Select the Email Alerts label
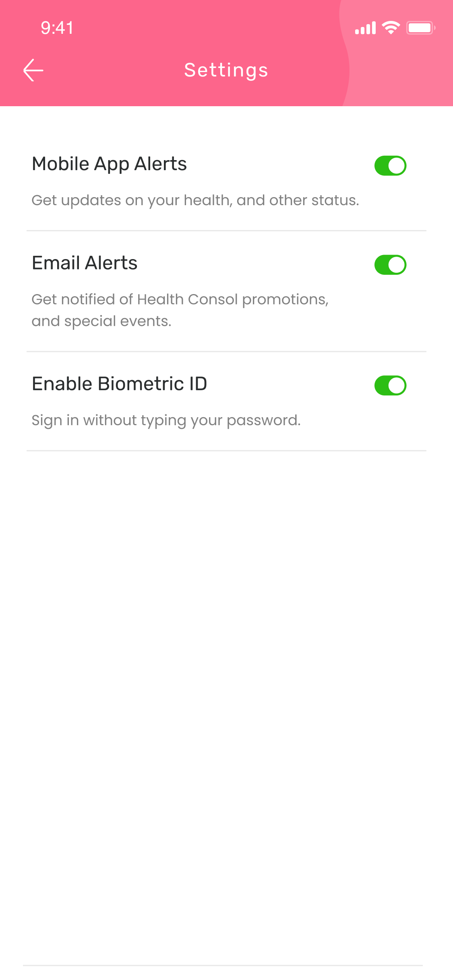 (85, 263)
